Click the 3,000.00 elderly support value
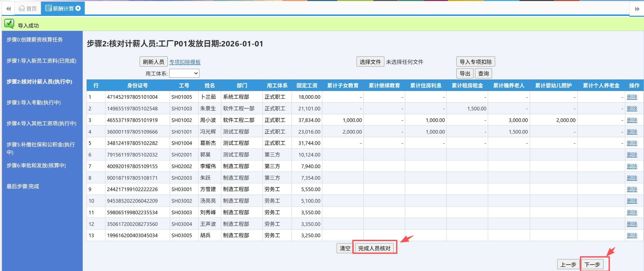This screenshot has height=271, width=644. pos(518,120)
